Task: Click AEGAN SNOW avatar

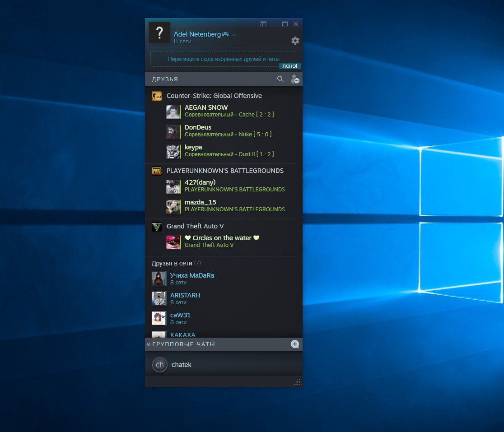Action: coord(173,111)
